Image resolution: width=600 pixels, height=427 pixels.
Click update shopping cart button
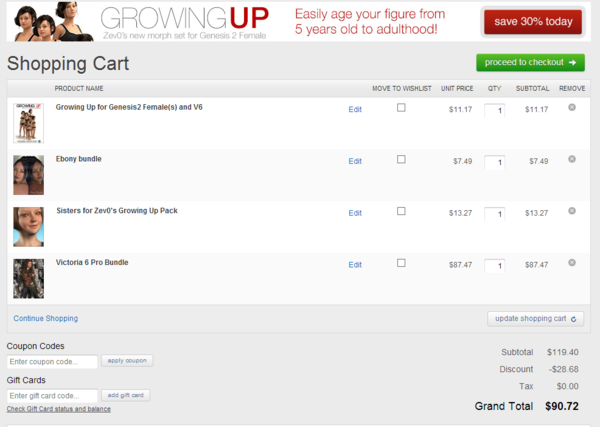535,319
